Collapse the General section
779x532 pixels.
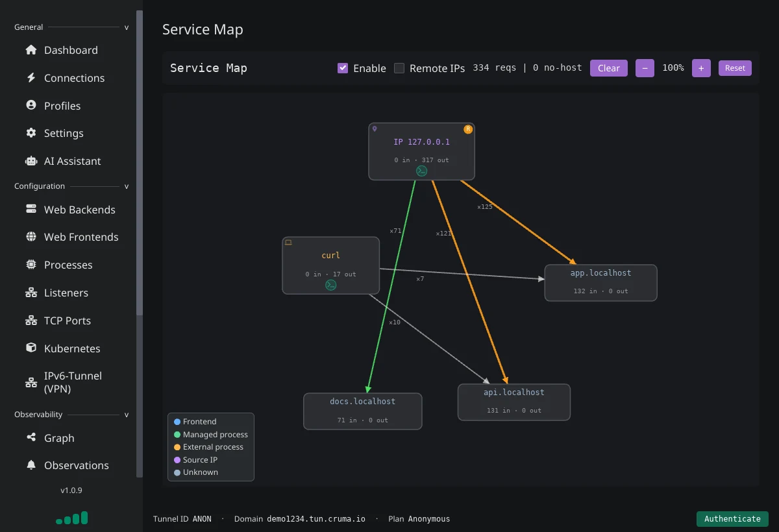[x=127, y=27]
